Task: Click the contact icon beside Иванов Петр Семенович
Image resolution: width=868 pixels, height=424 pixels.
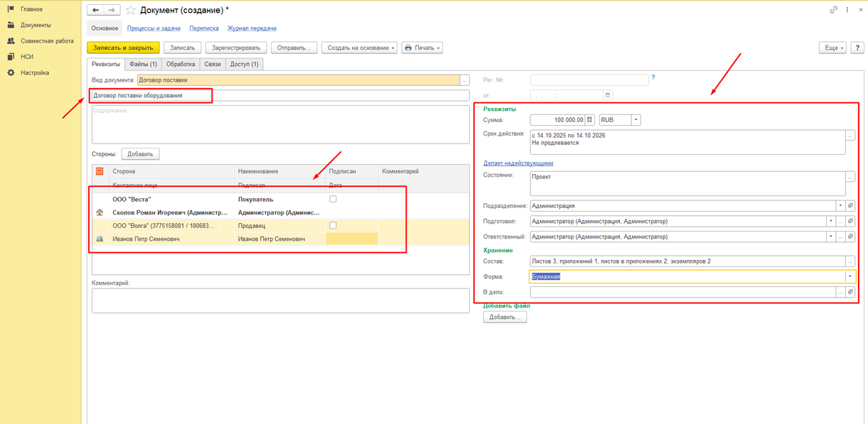Action: click(x=100, y=239)
